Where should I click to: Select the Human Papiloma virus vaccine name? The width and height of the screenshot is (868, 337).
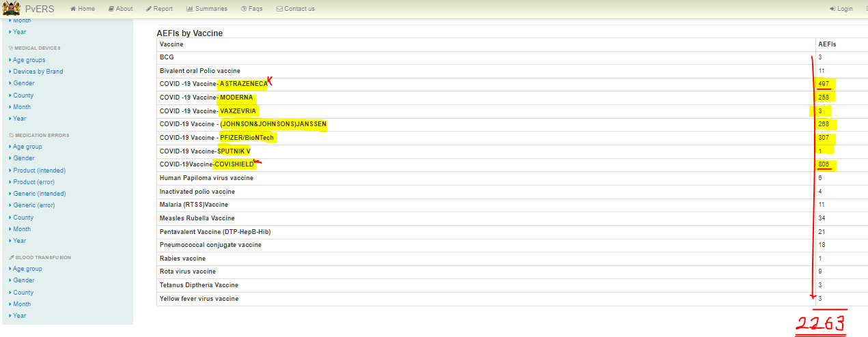pos(206,178)
